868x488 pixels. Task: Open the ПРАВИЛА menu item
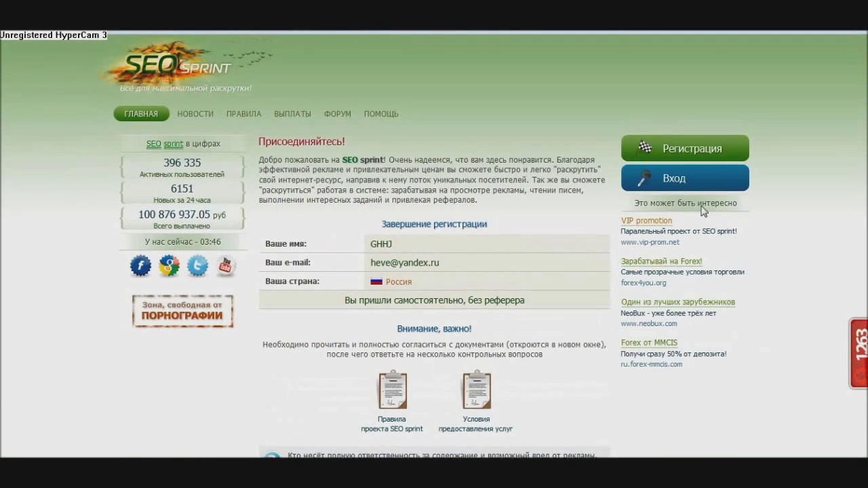tap(243, 114)
